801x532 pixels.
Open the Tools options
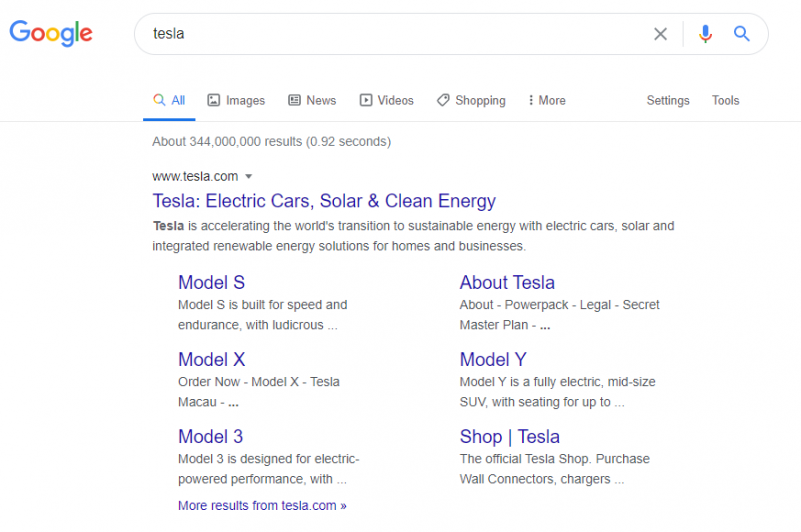[x=725, y=100]
